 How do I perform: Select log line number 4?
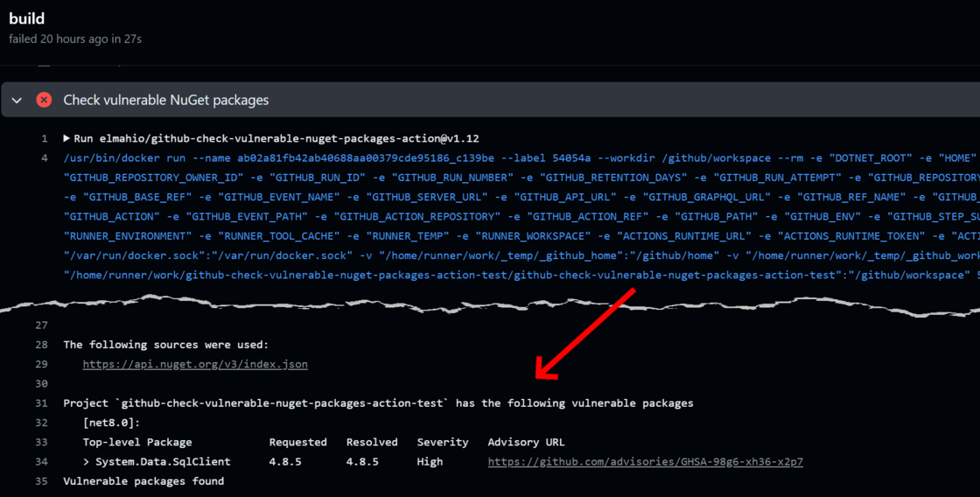[x=45, y=157]
